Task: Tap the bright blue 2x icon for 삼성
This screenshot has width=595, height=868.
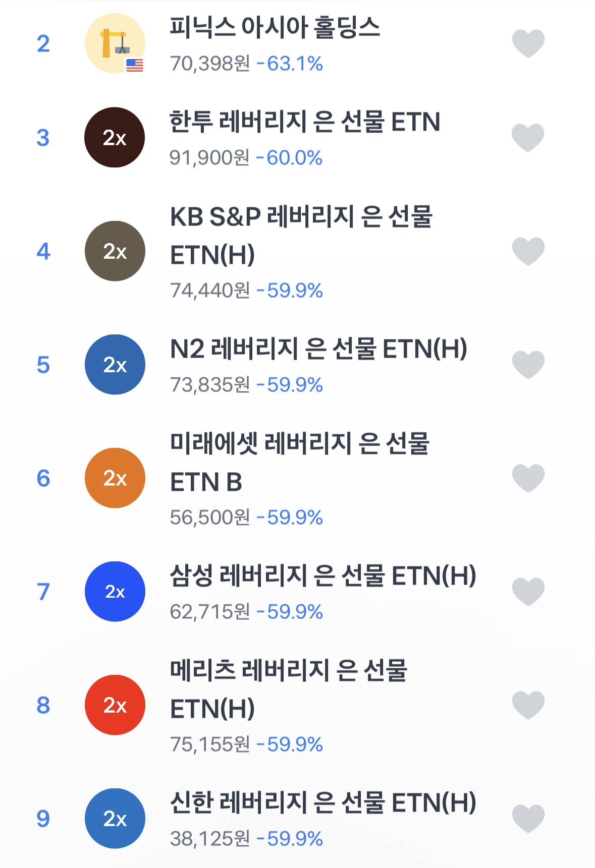Action: coord(115,592)
